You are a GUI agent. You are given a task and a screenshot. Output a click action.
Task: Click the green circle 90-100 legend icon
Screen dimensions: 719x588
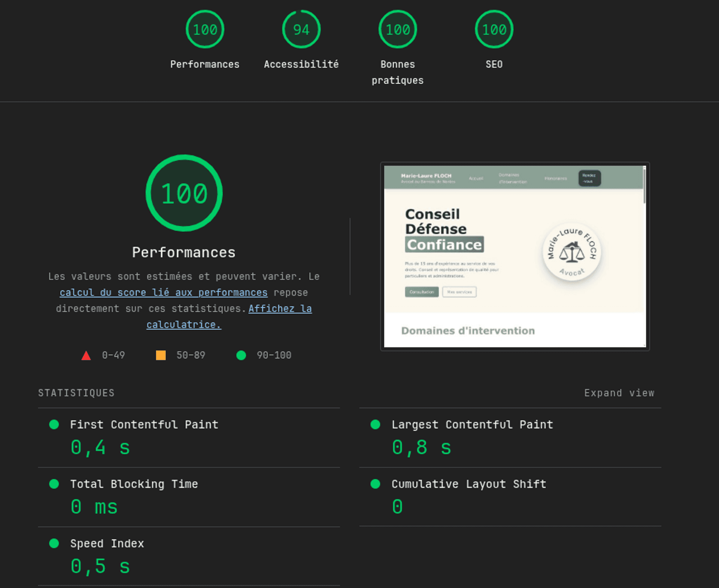241,355
